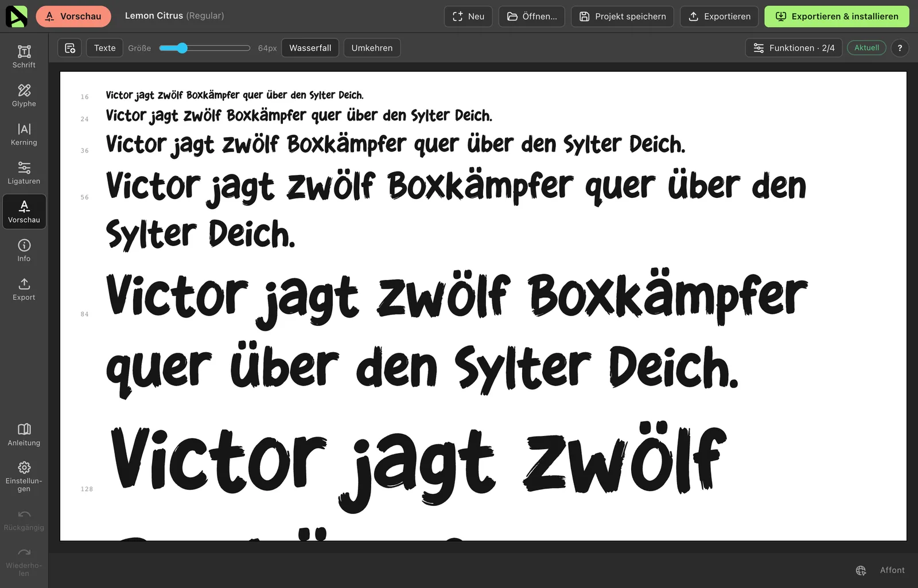This screenshot has height=588, width=918.
Task: Select the Vorschau sidebar item
Action: coord(24,212)
